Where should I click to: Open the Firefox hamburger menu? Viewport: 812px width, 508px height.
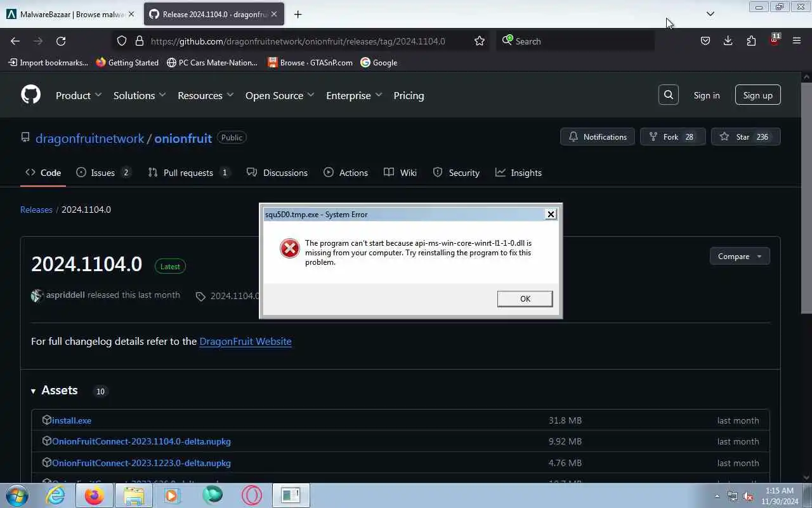coord(797,41)
